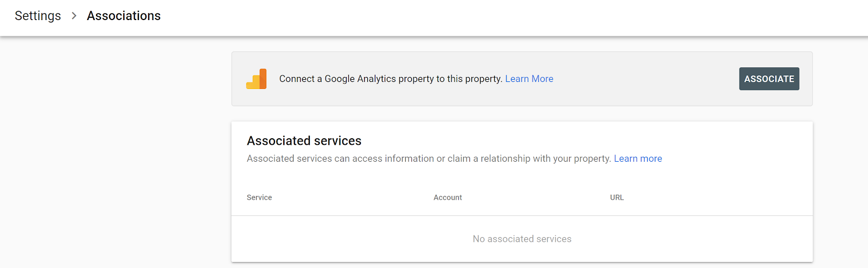Image resolution: width=868 pixels, height=268 pixels.
Task: Click the ASSOCIATE button
Action: pos(769,79)
